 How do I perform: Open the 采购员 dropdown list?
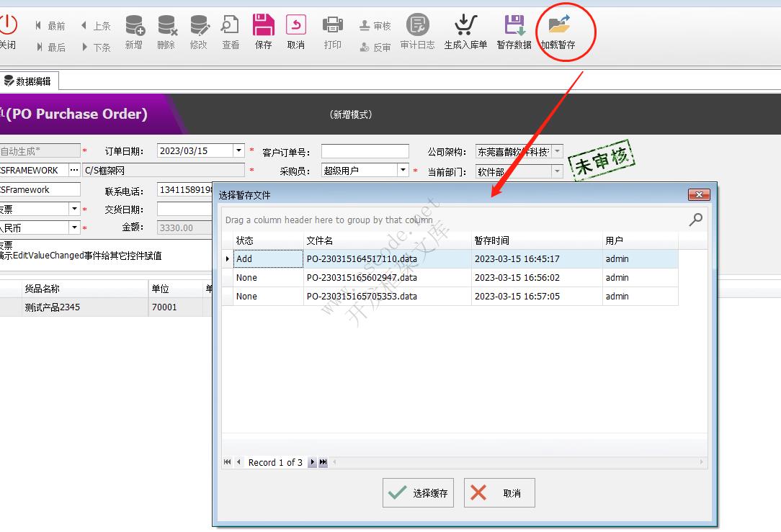pyautogui.click(x=403, y=171)
